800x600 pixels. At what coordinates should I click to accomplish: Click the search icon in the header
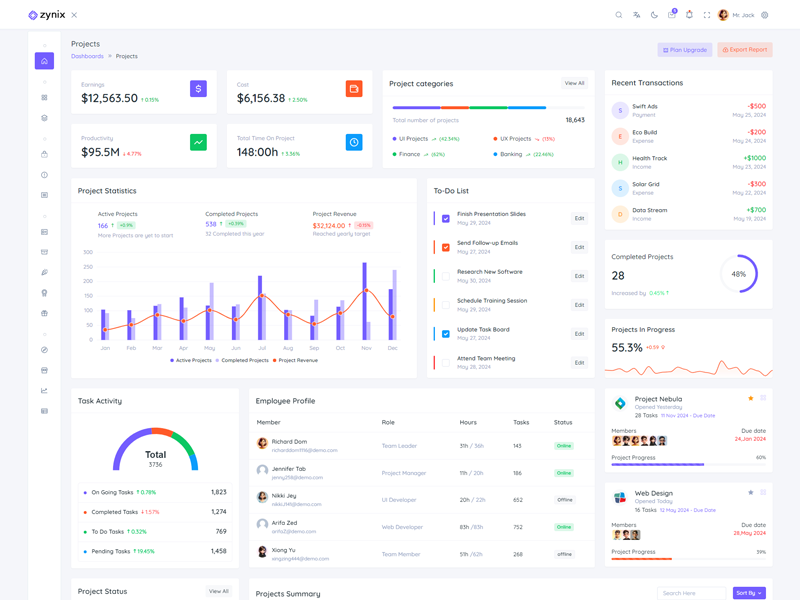click(619, 15)
